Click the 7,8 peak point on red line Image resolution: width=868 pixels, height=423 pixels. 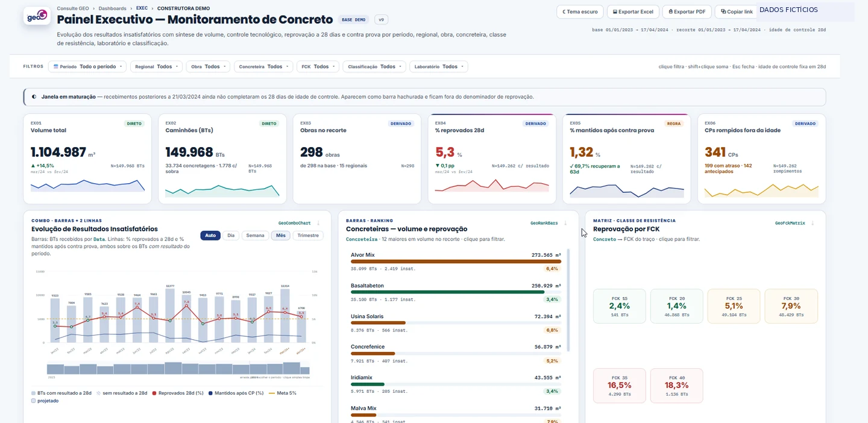(186, 305)
